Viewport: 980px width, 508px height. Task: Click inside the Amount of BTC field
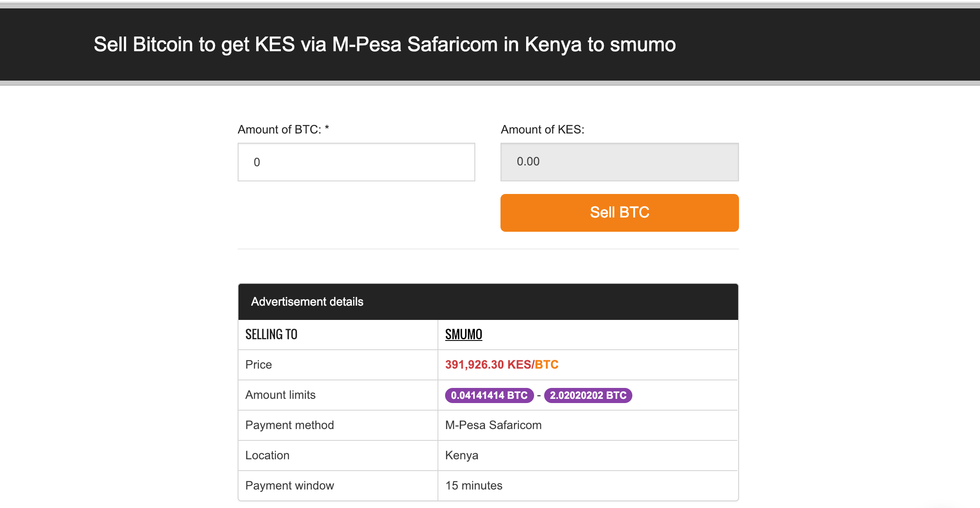(x=356, y=162)
